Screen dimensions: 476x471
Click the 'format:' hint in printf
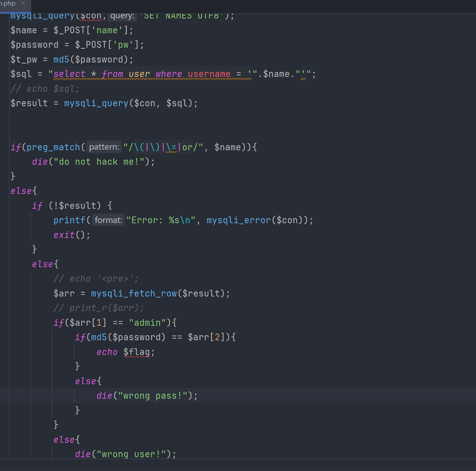click(x=108, y=220)
